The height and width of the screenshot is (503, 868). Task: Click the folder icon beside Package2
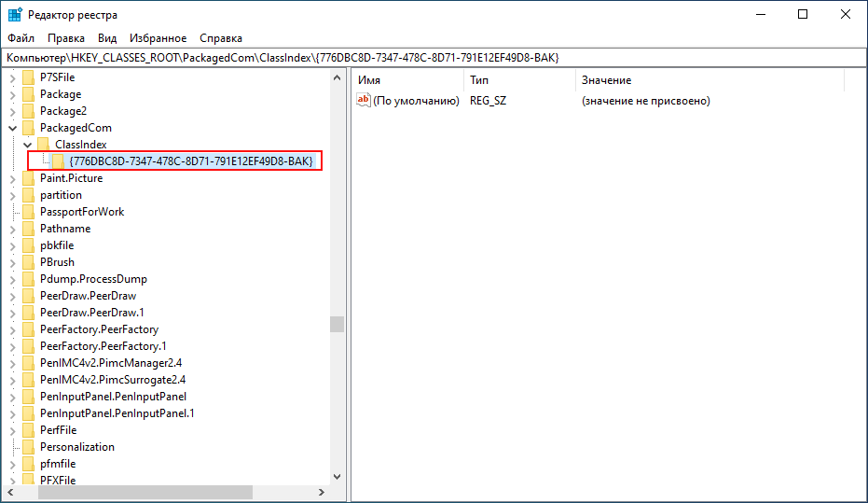coord(28,111)
